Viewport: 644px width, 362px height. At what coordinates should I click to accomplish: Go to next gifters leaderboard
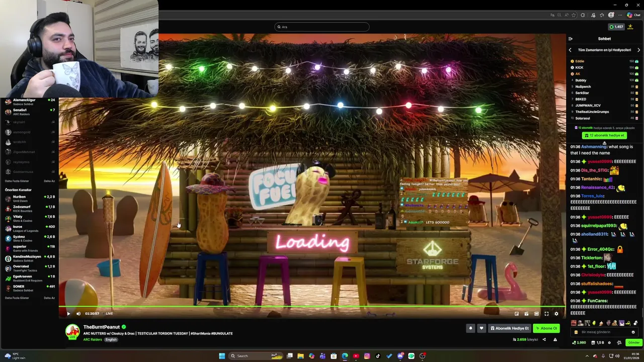(x=638, y=50)
